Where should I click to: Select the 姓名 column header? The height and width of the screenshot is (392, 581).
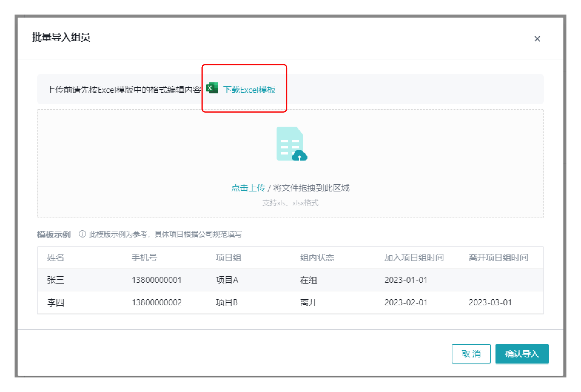click(x=55, y=257)
